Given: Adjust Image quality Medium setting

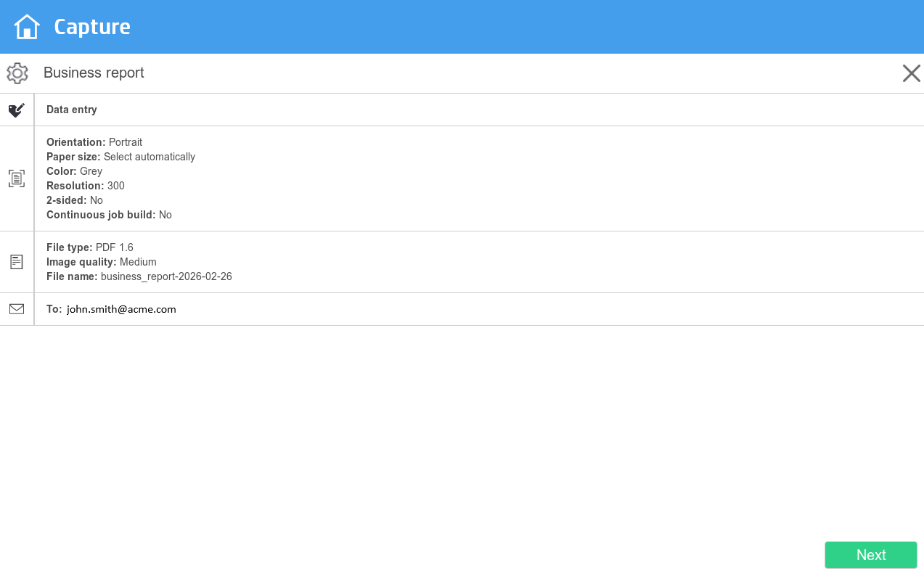Looking at the screenshot, I should [x=102, y=262].
